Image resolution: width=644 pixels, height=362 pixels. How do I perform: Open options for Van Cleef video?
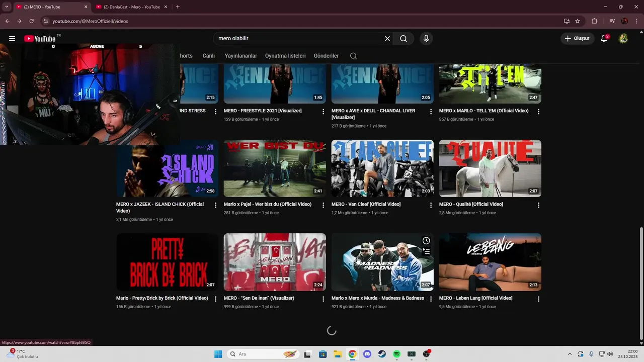coord(431,205)
